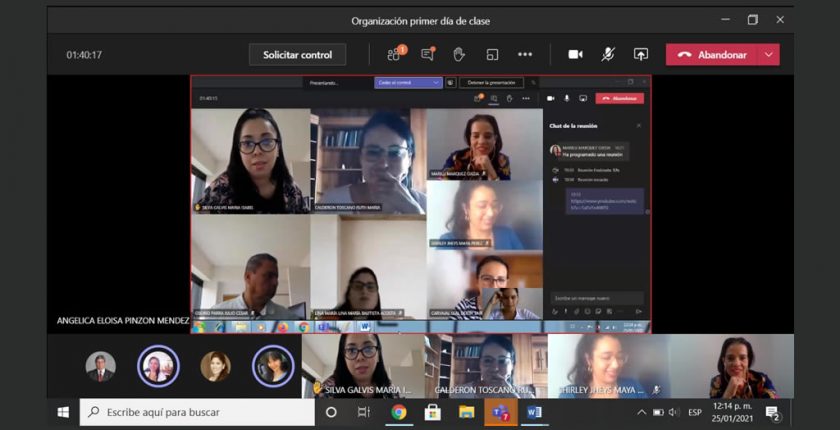Raise your hand in the meeting
840x430 pixels.
459,54
